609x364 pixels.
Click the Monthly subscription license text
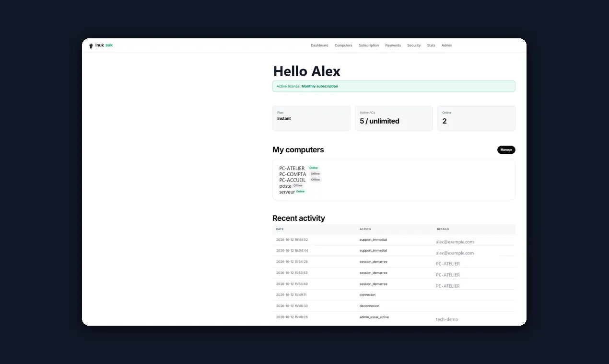coord(320,86)
